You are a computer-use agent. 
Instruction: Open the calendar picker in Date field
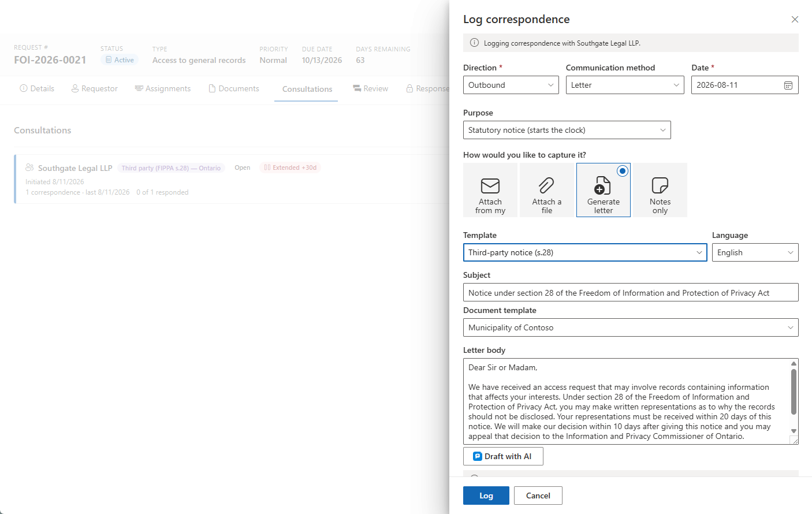pyautogui.click(x=788, y=85)
